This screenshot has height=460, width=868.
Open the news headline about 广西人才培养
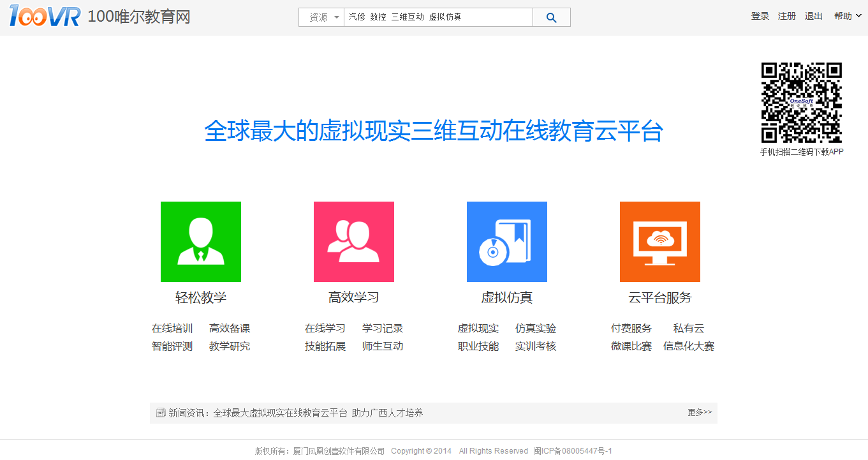(x=318, y=413)
